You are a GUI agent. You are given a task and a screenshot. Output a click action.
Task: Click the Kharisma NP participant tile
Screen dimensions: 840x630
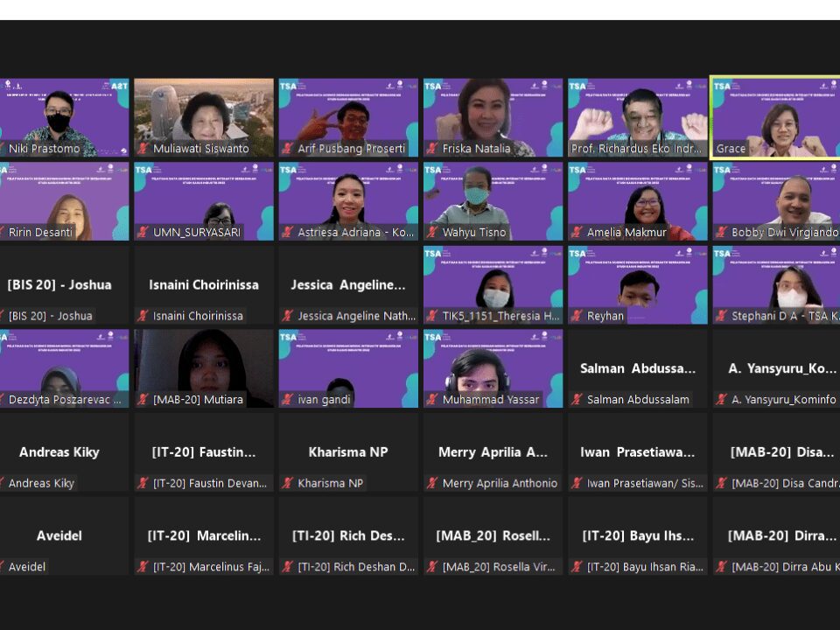point(348,451)
